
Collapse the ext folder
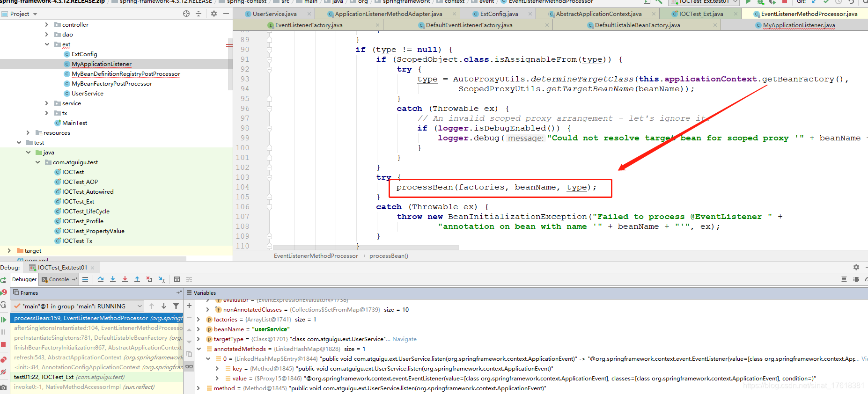pos(47,44)
